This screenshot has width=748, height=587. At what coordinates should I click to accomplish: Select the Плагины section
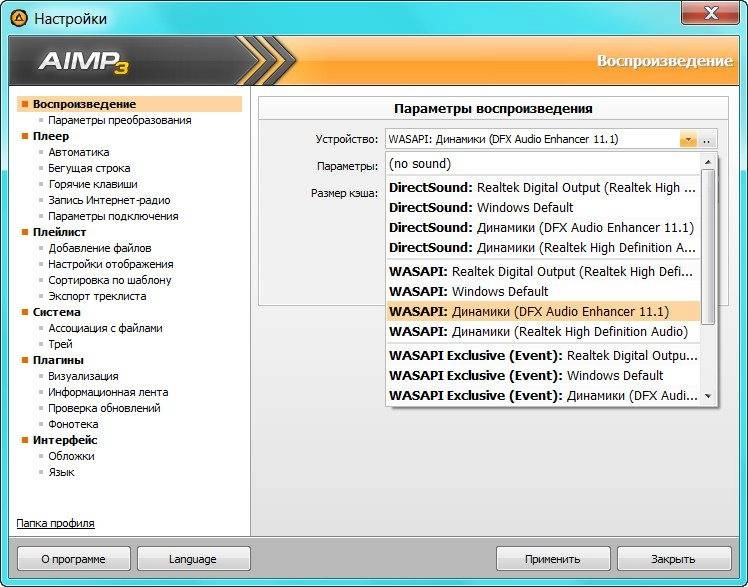click(x=58, y=360)
